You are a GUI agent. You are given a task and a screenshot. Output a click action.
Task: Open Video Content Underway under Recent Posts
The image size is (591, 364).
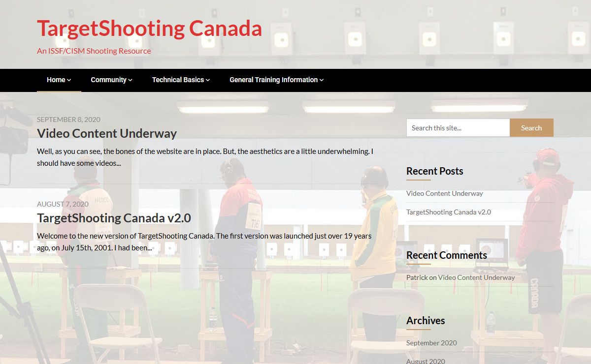tap(445, 193)
